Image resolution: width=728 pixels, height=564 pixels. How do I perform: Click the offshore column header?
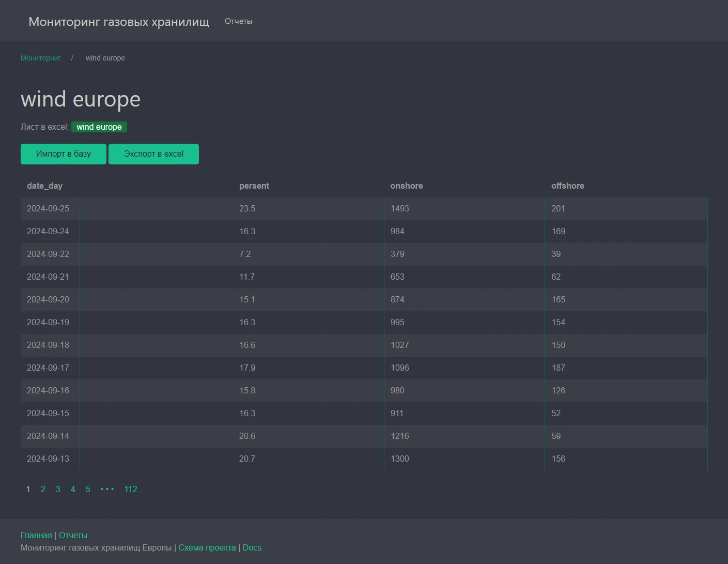click(567, 186)
